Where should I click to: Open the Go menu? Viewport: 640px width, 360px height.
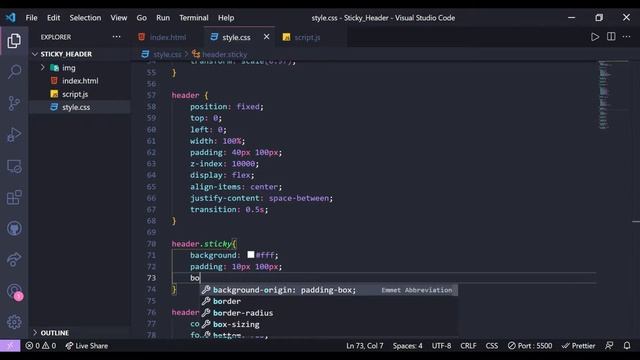[x=141, y=18]
